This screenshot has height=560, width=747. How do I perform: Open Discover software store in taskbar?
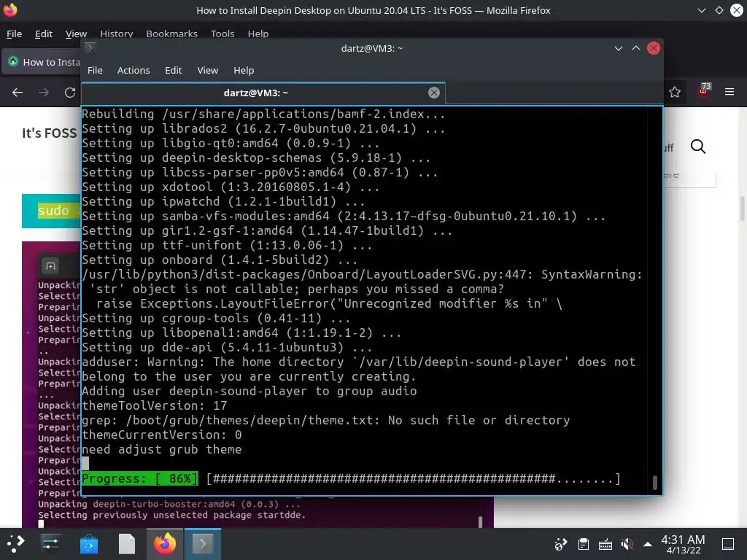(x=88, y=544)
